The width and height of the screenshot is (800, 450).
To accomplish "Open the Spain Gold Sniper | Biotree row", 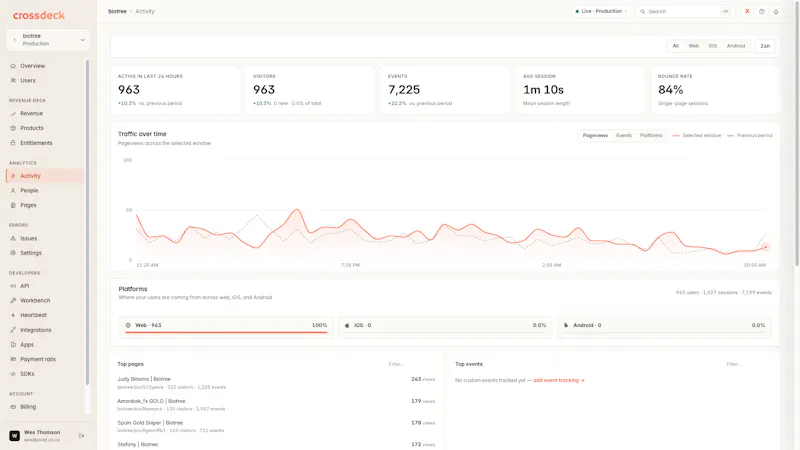I will point(276,427).
